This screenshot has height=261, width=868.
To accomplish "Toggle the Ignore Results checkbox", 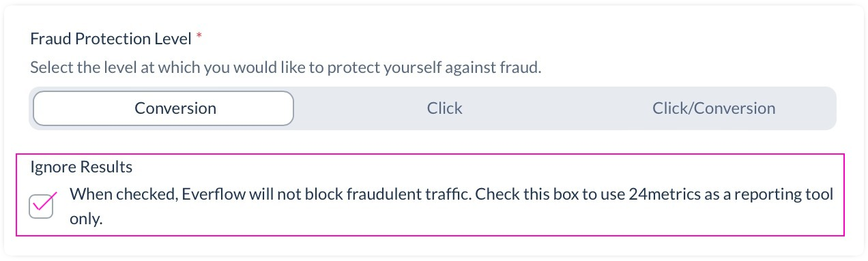I will [x=41, y=206].
